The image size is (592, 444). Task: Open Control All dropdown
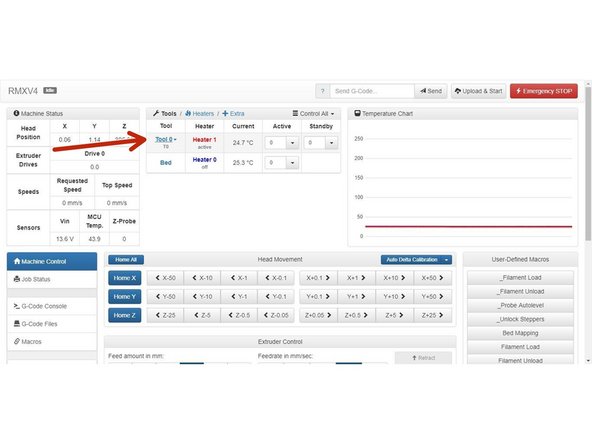313,113
